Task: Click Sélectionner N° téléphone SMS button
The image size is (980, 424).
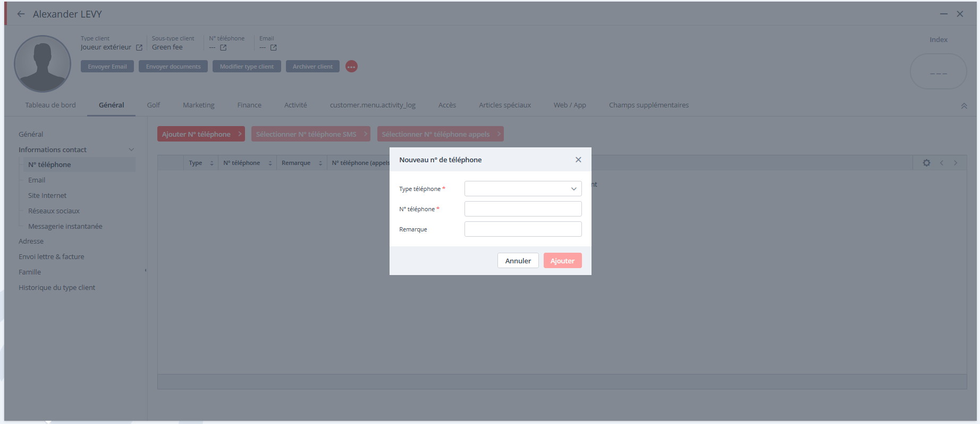Action: point(311,134)
